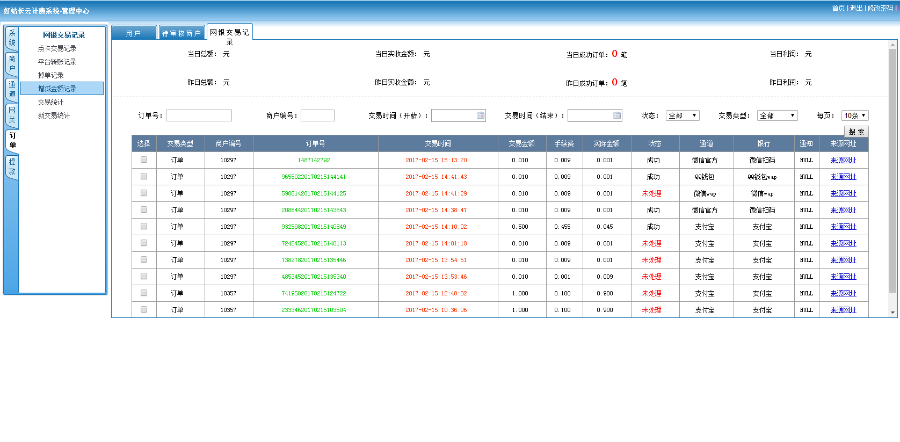The image size is (900, 442).
Task: Open the 交易类型 transaction type dropdown
Action: tap(777, 116)
